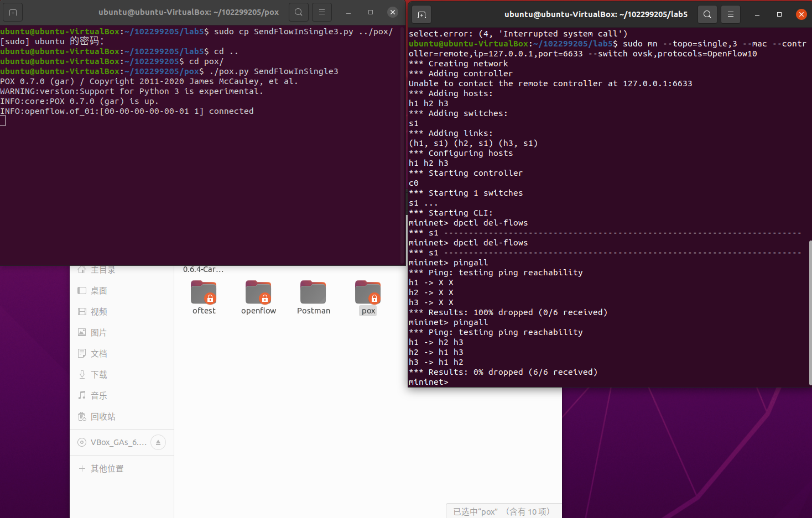Open the Postman folder
This screenshot has height=518, width=812.
tap(313, 297)
